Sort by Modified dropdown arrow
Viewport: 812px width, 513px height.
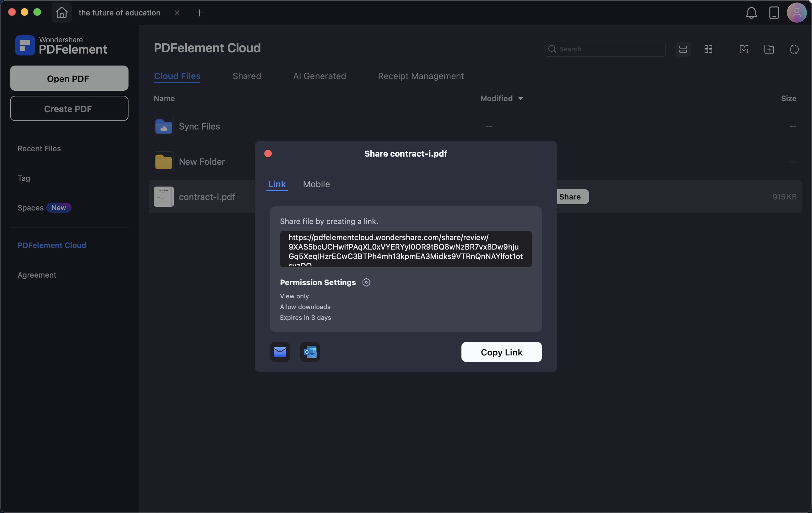click(520, 99)
